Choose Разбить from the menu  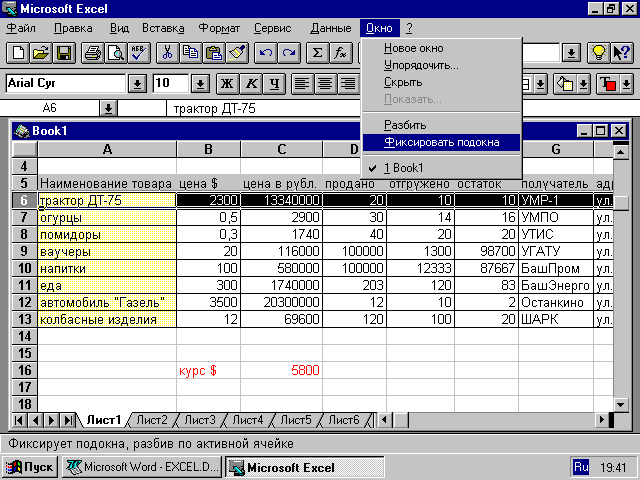click(x=441, y=125)
